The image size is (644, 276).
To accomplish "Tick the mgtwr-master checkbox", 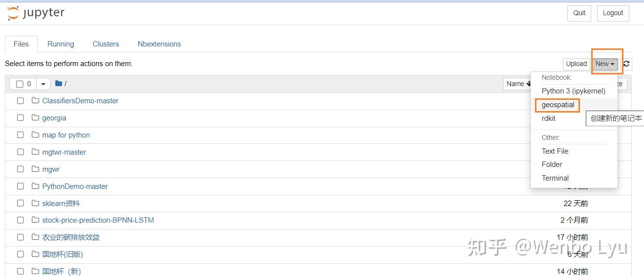I will click(21, 152).
